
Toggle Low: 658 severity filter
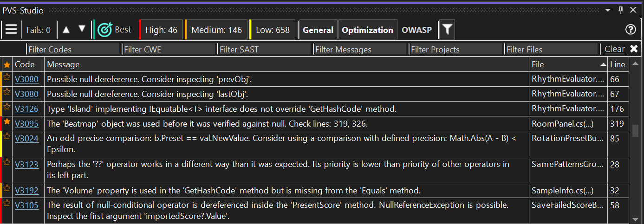[272, 30]
